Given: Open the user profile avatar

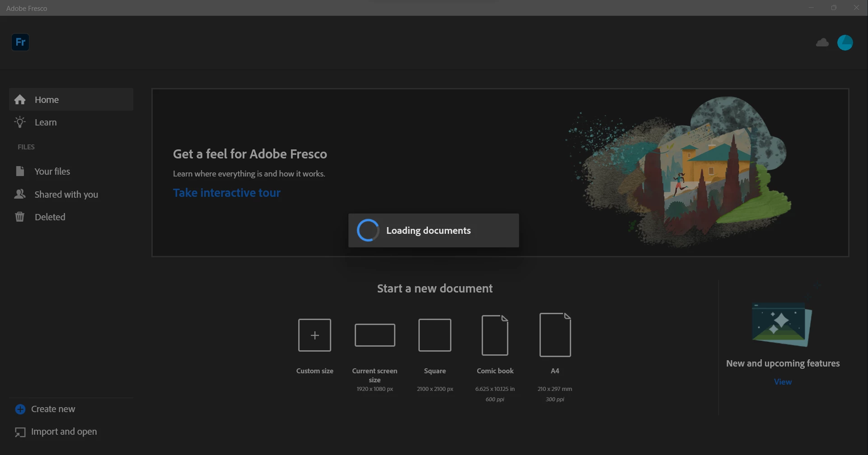Looking at the screenshot, I should tap(845, 42).
